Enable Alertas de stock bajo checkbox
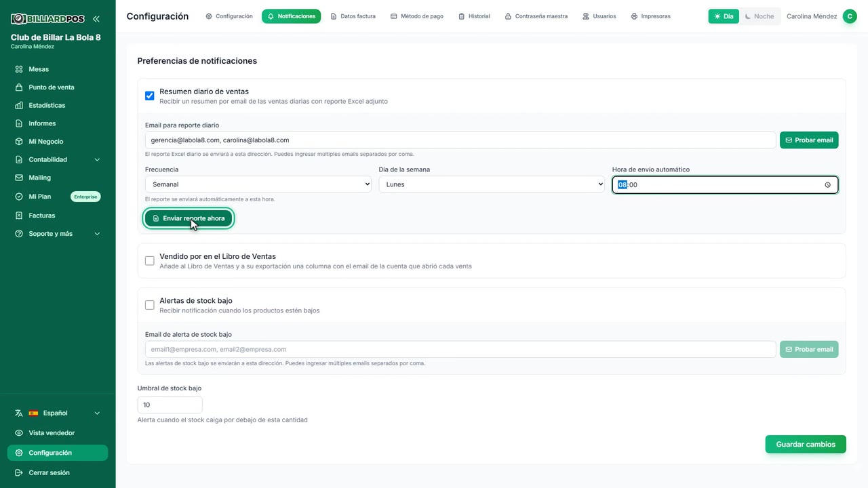This screenshot has width=868, height=488. [x=150, y=305]
